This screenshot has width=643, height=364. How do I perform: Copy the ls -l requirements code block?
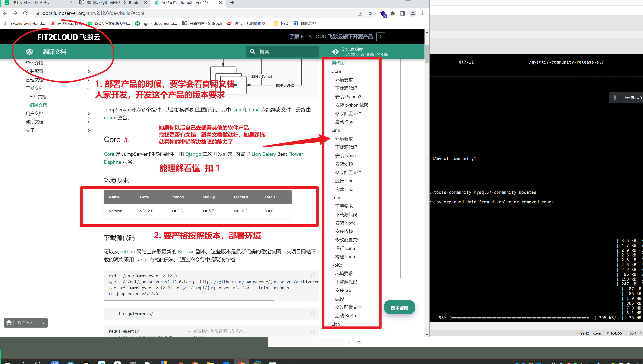[312, 313]
